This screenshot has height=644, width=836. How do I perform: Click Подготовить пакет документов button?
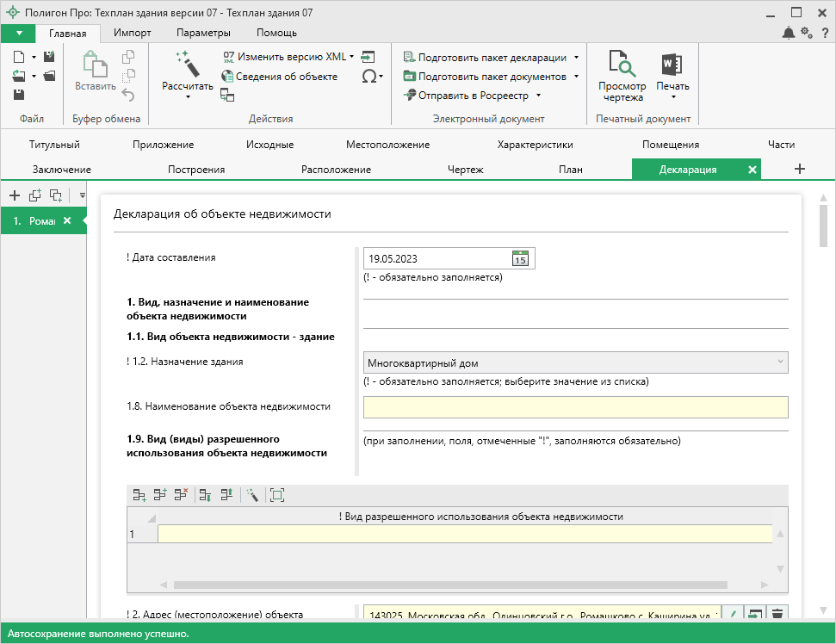tap(492, 77)
